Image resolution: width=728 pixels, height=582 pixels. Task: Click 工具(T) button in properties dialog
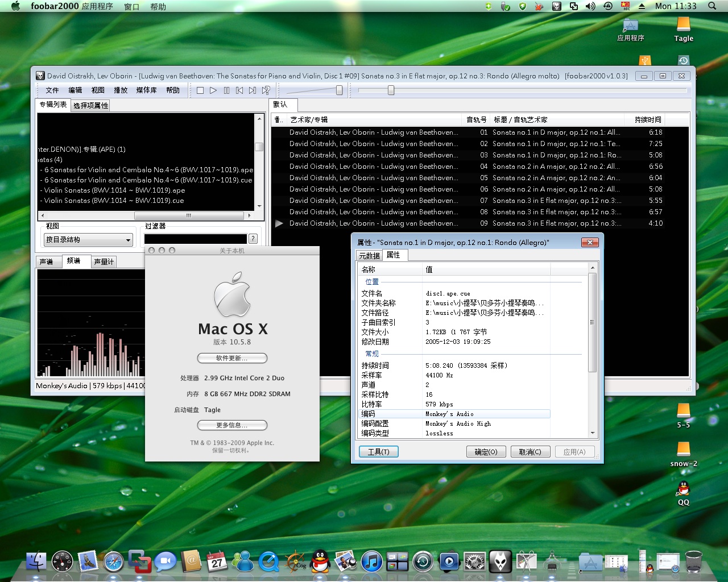coord(379,452)
